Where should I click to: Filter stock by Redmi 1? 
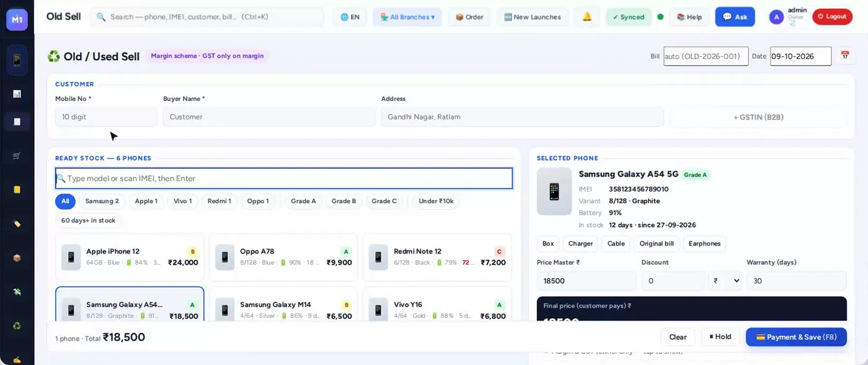click(219, 201)
